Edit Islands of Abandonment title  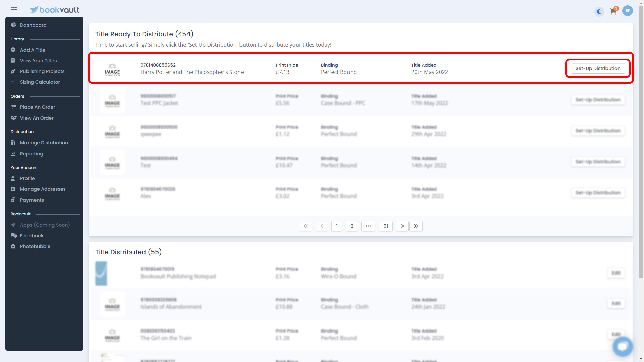coord(616,303)
